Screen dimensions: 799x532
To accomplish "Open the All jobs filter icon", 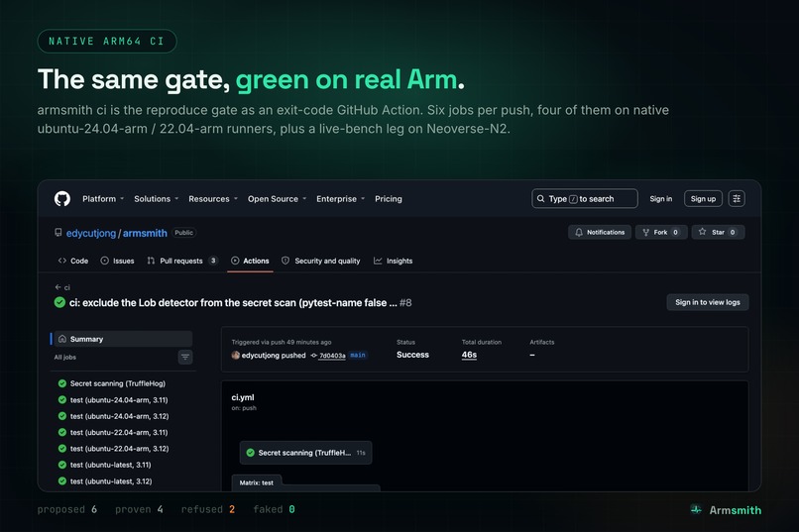I will tap(185, 357).
